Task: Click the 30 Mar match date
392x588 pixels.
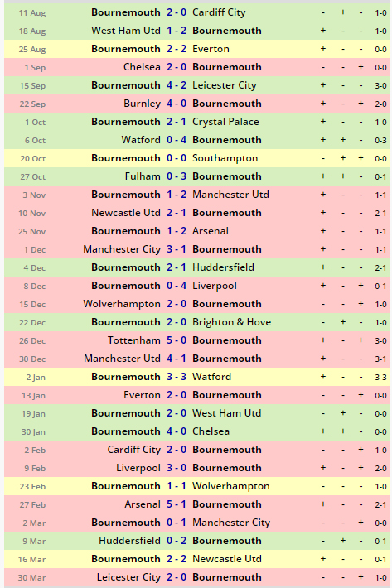Action: point(31,577)
